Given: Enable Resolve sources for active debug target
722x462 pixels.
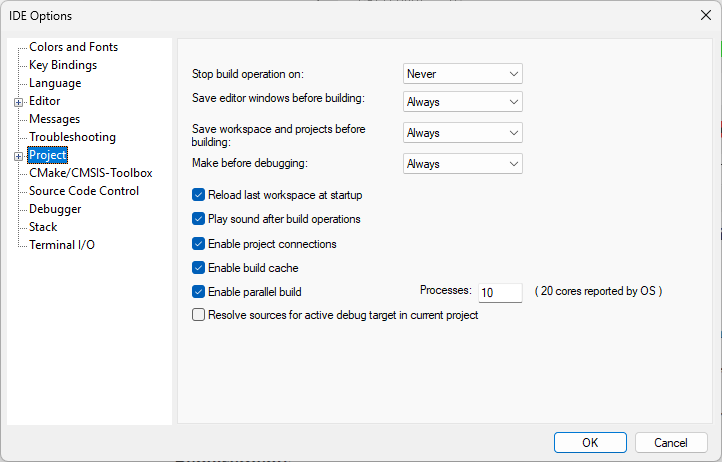Looking at the screenshot, I should (198, 315).
